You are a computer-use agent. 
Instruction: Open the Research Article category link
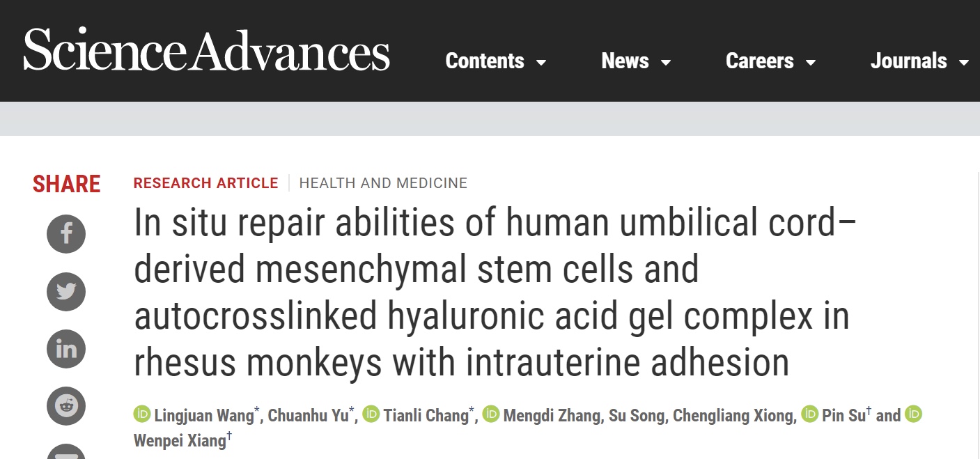pyautogui.click(x=205, y=183)
